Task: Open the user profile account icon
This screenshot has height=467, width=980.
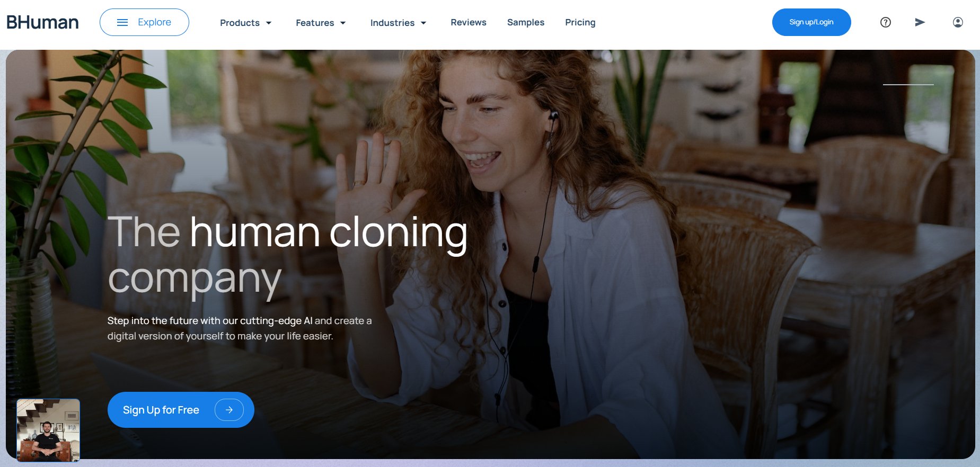Action: tap(958, 22)
